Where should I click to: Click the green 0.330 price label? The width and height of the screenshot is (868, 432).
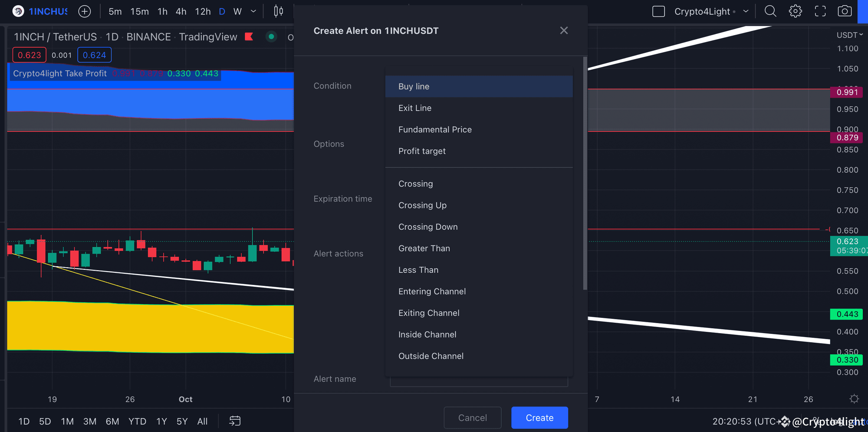pyautogui.click(x=847, y=360)
